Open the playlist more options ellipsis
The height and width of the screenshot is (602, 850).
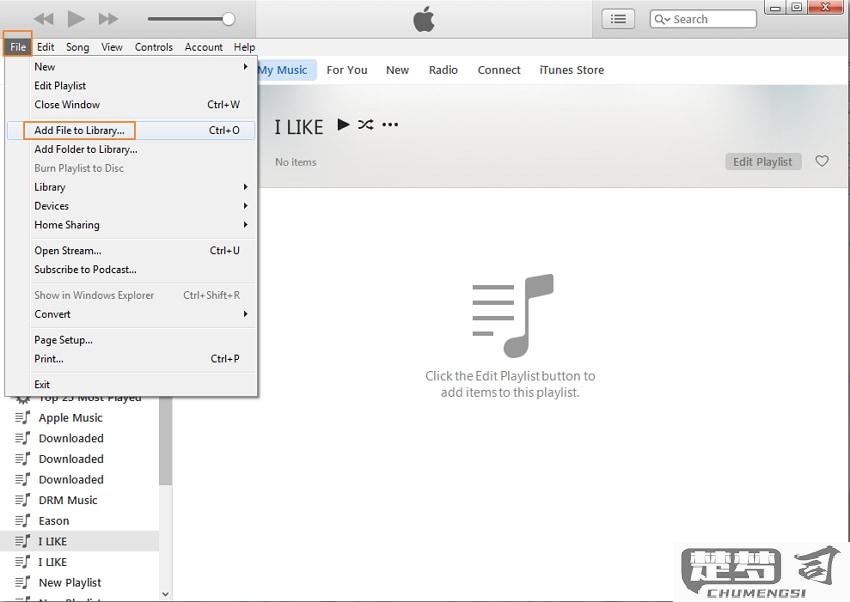tap(390, 125)
